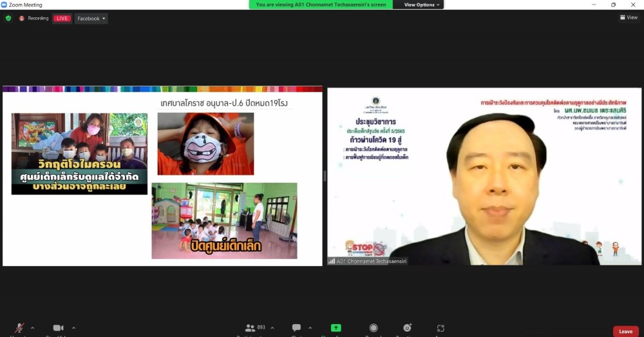
Task: Click the Record icon in toolbar
Action: tap(374, 328)
